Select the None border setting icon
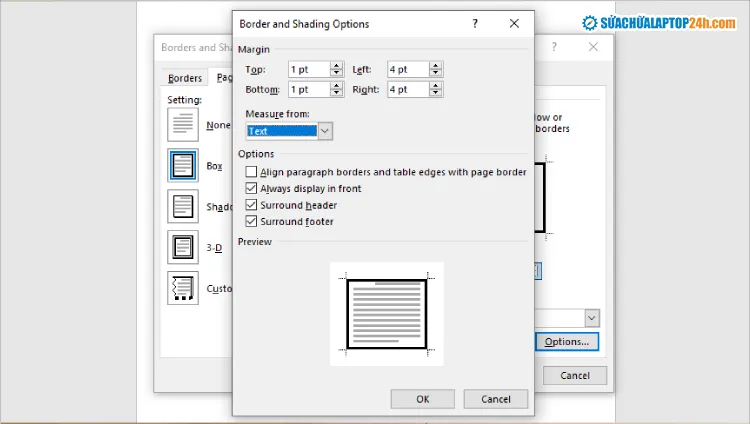This screenshot has height=424, width=750. click(x=183, y=124)
